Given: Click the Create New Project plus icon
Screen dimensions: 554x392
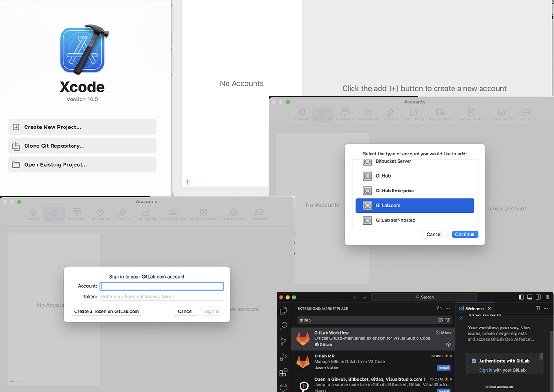Looking at the screenshot, I should click(x=16, y=127).
